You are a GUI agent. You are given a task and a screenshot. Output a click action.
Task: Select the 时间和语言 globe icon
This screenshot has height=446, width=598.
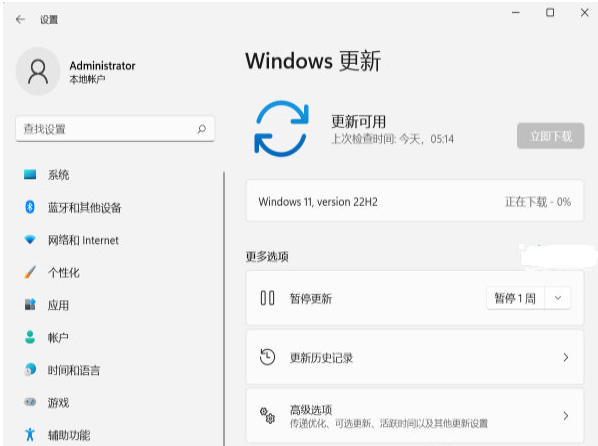pos(30,369)
